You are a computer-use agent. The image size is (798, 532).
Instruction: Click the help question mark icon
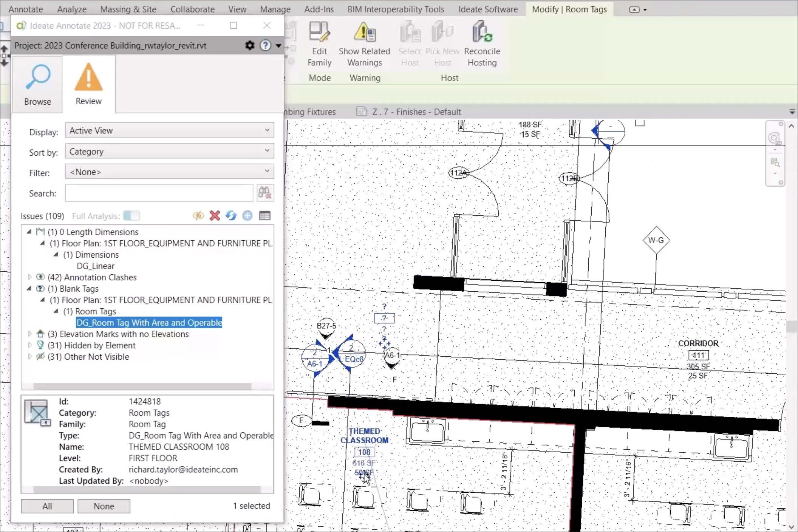[x=266, y=45]
